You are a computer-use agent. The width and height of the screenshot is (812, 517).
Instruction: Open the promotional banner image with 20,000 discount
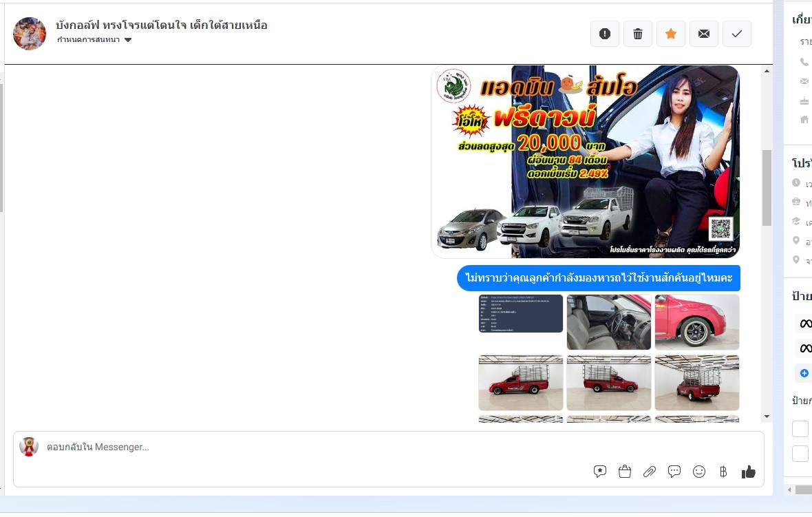(585, 162)
